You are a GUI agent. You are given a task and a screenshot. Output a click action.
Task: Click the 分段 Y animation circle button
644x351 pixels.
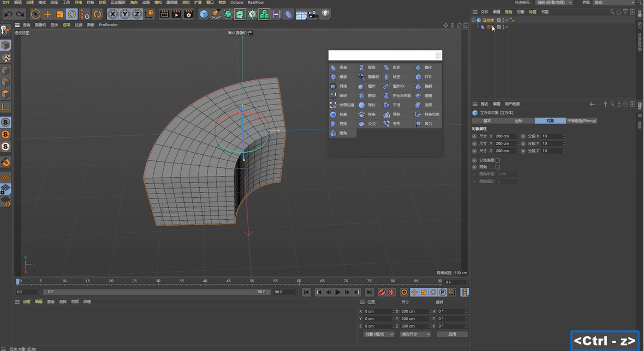[523, 143]
